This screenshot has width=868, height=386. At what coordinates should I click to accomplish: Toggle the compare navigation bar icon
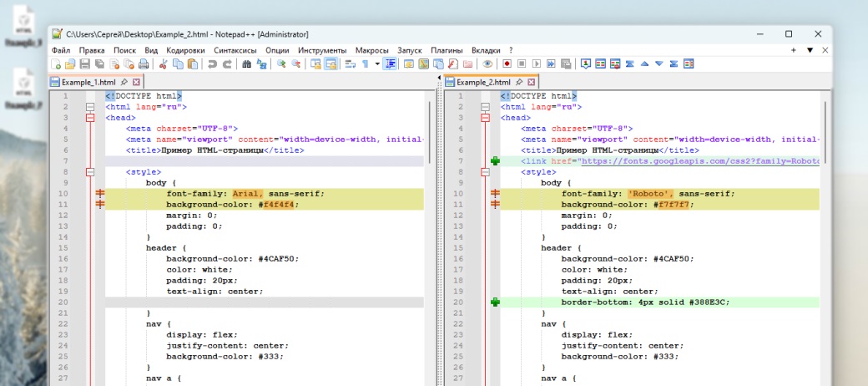tap(688, 63)
